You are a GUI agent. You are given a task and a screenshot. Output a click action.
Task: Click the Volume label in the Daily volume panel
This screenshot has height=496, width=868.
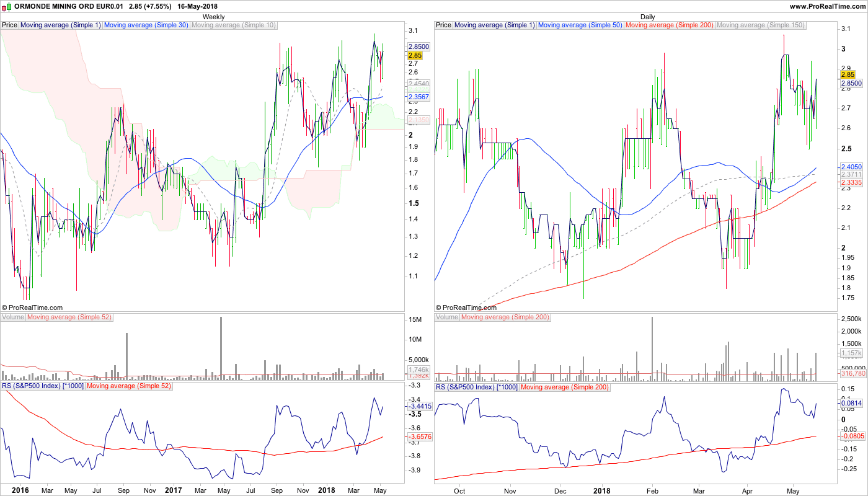[x=447, y=317]
